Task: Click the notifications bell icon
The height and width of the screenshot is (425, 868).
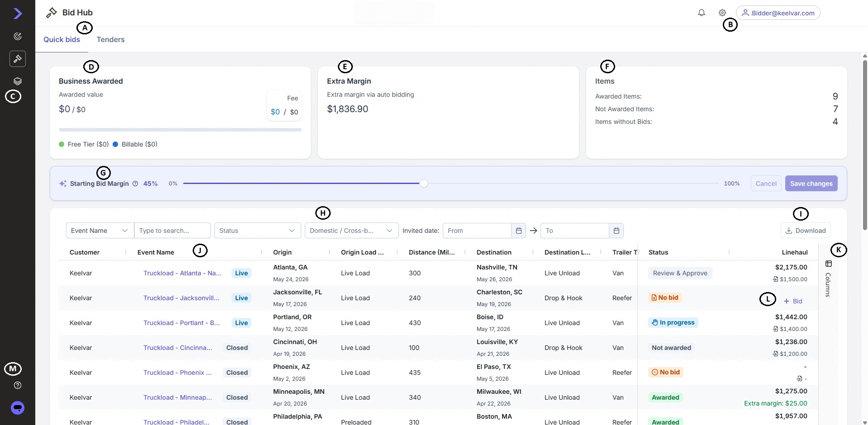Action: [702, 13]
